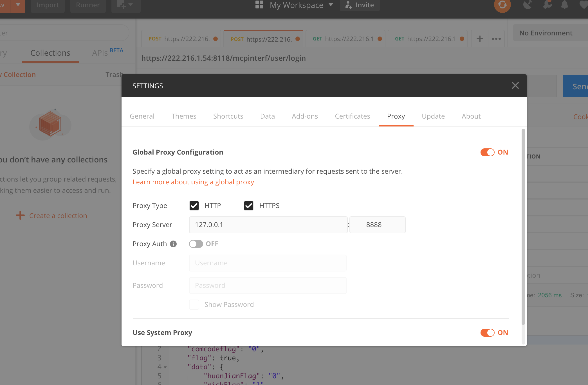Click the proxy port field showing 8888

377,225
